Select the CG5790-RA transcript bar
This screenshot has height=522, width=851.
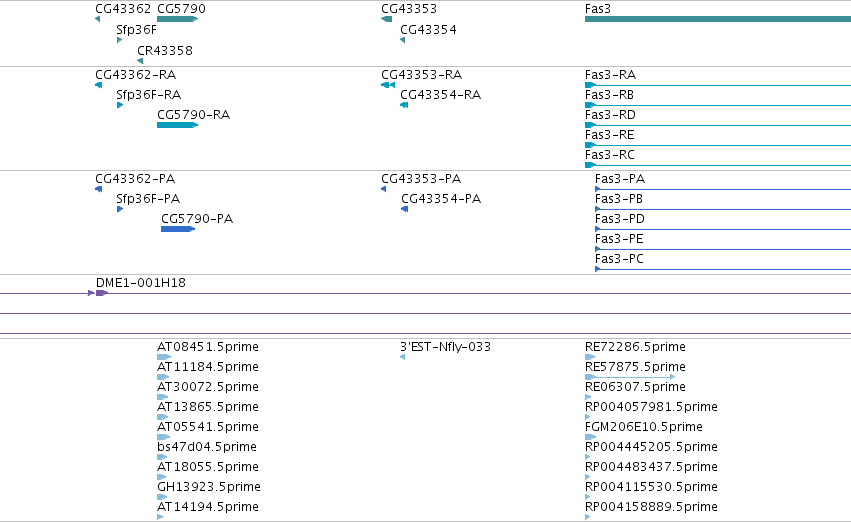click(177, 125)
